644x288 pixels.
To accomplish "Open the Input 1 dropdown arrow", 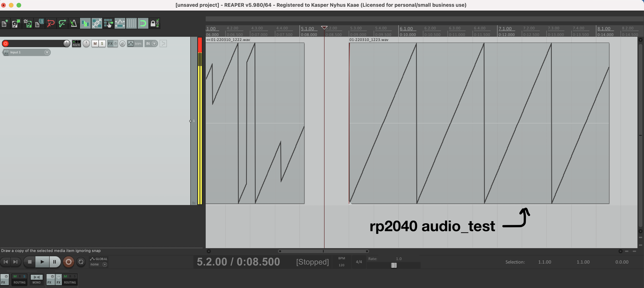I will tap(47, 52).
